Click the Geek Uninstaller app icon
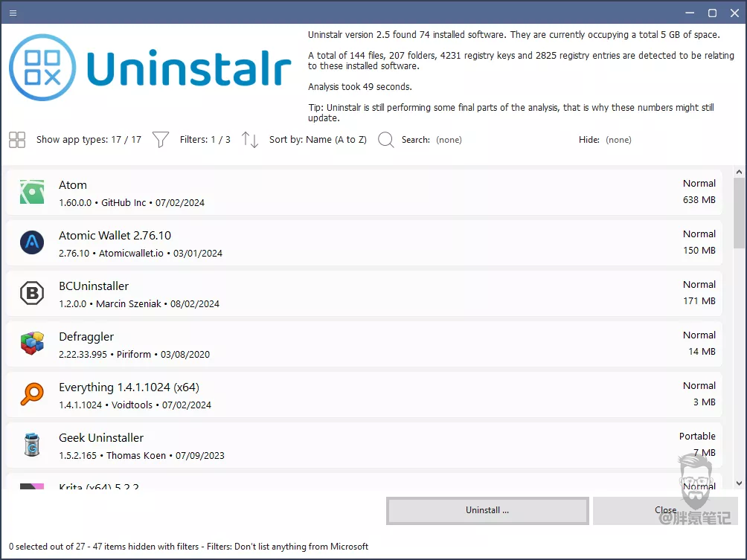The height and width of the screenshot is (560, 747). click(x=32, y=444)
